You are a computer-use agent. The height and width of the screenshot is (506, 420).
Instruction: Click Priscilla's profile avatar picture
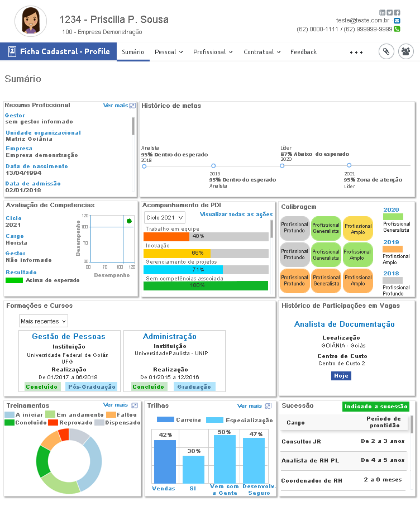point(30,21)
